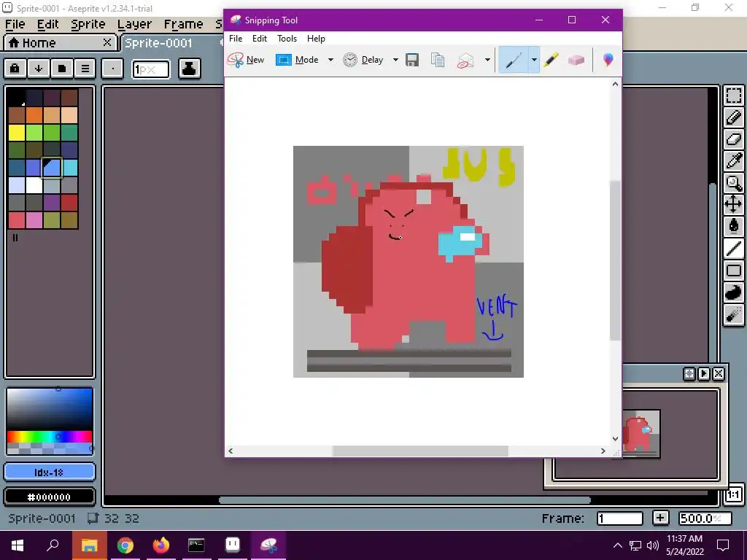Click the rainbow hue slider
This screenshot has height=560, width=747.
click(x=50, y=436)
